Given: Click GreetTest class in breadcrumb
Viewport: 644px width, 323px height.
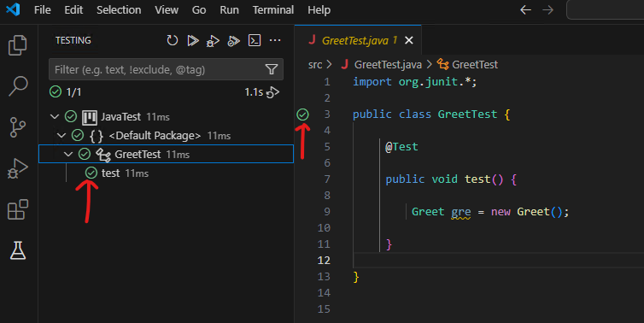Looking at the screenshot, I should click(x=475, y=65).
